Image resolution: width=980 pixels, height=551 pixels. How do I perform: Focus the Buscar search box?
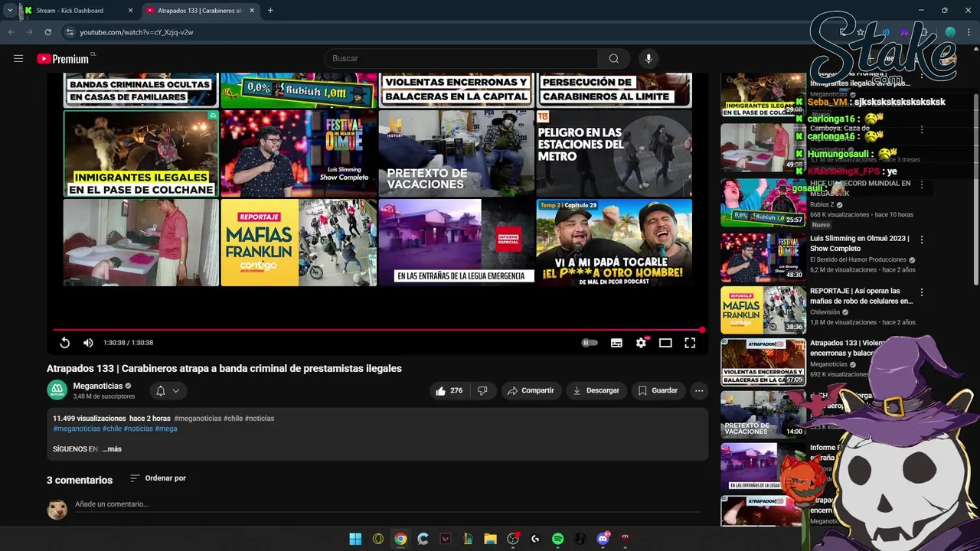click(x=461, y=58)
